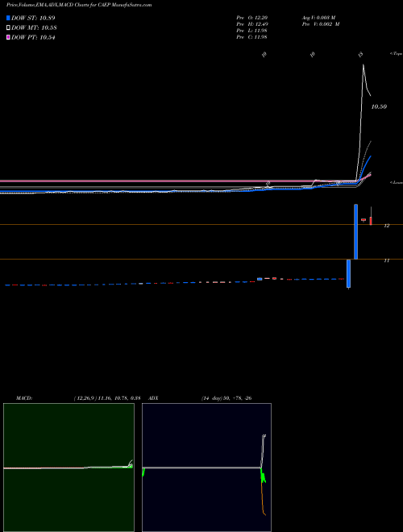Select the 'DOW MT: 10.58' legend text
The height and width of the screenshot is (532, 403).
34,28
